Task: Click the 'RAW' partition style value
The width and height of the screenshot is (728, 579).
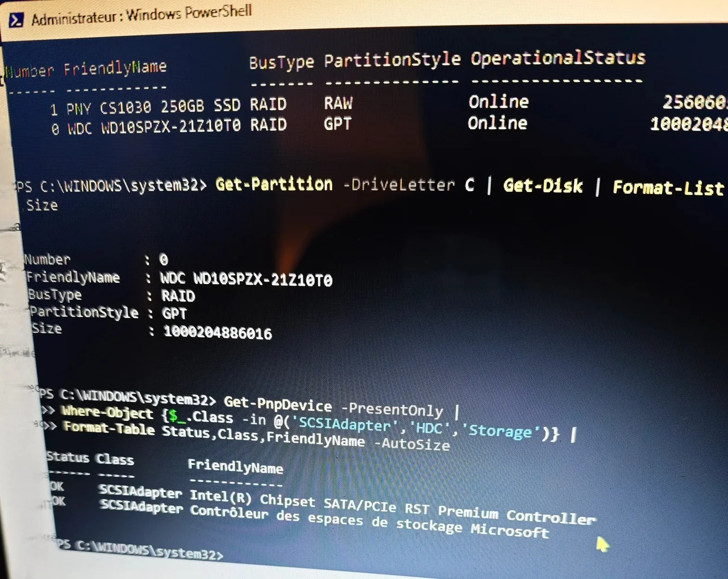Action: tap(338, 103)
